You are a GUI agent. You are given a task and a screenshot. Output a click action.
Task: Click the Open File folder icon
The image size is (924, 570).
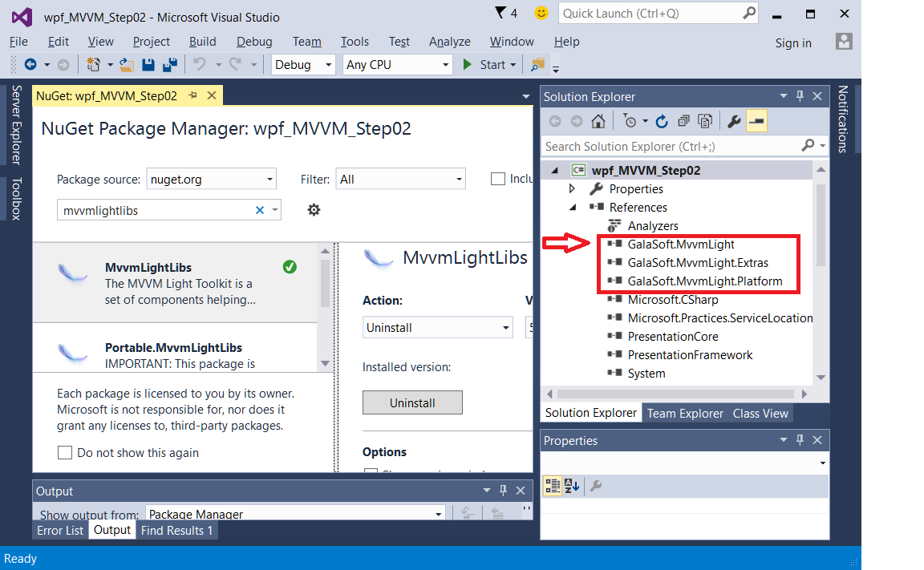point(126,65)
